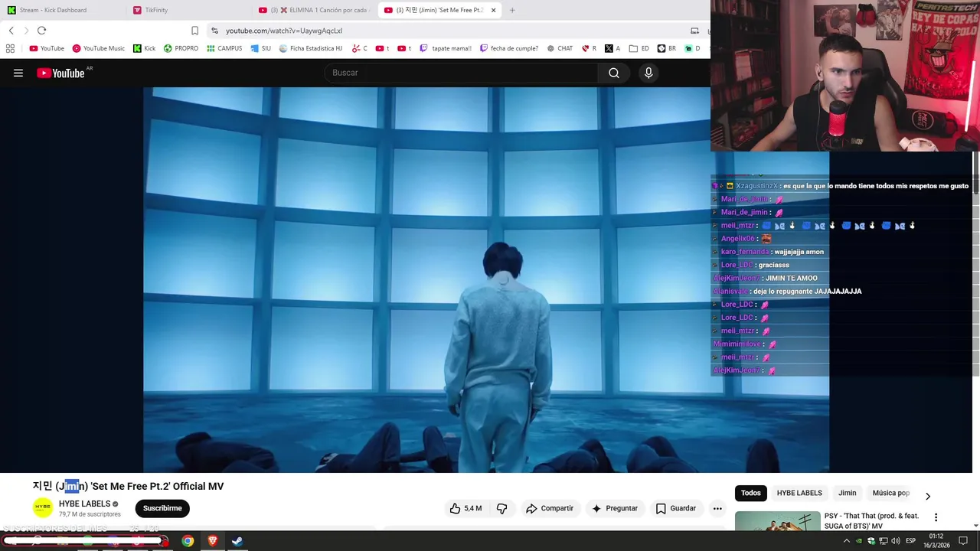Dislike the video with thumbs-down

tap(502, 508)
